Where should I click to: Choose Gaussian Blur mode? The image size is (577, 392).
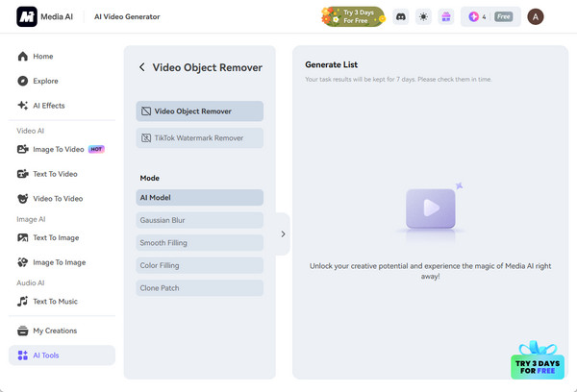(x=200, y=220)
